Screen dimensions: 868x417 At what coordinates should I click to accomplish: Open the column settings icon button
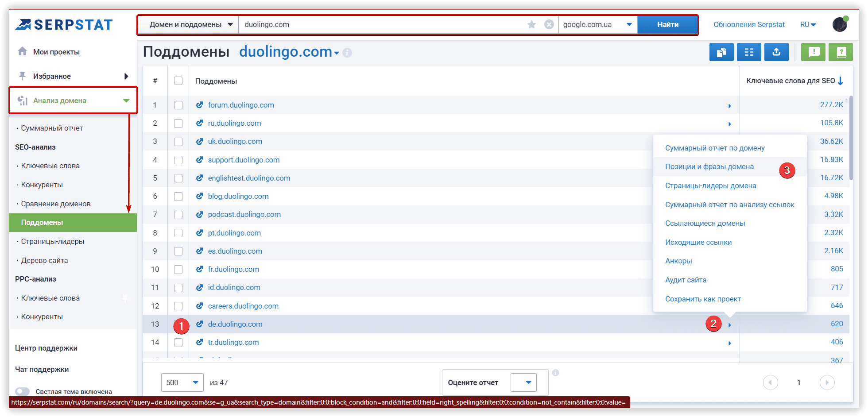coord(749,52)
